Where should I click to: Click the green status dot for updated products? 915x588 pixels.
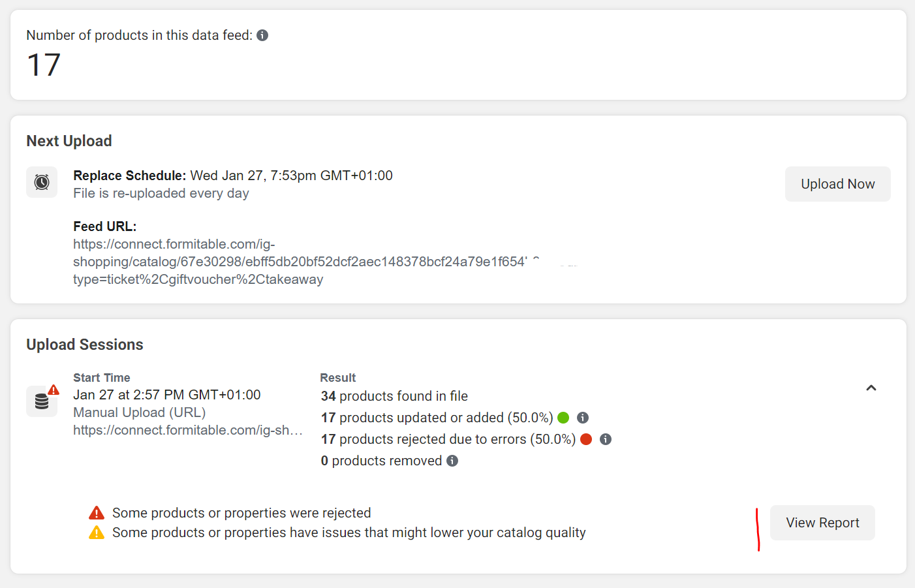563,418
